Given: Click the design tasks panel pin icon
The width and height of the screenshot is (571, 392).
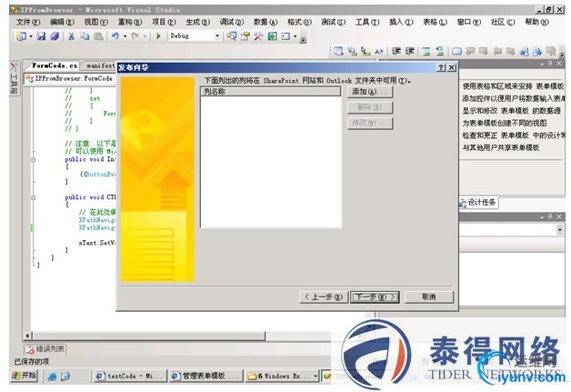Looking at the screenshot, I should pyautogui.click(x=551, y=64).
